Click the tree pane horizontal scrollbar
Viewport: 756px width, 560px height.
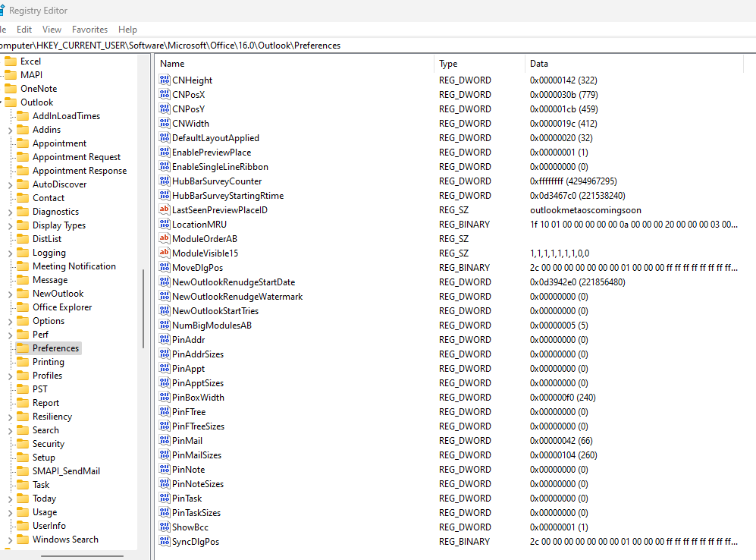pyautogui.click(x=82, y=555)
